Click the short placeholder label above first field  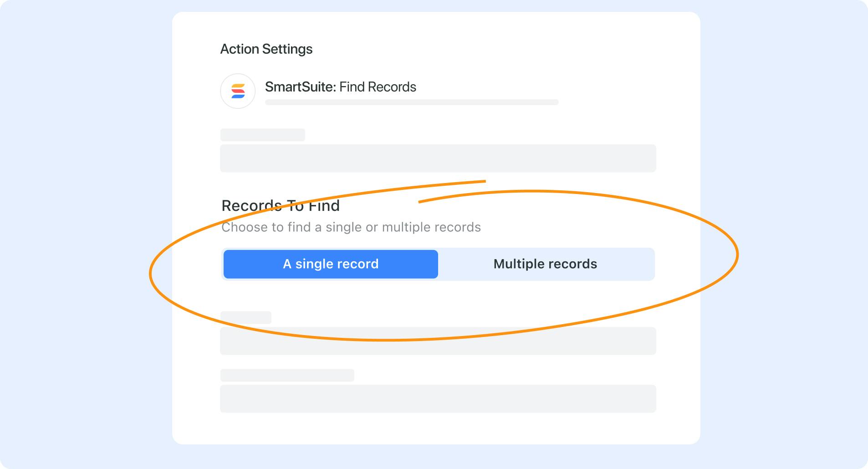tap(263, 135)
